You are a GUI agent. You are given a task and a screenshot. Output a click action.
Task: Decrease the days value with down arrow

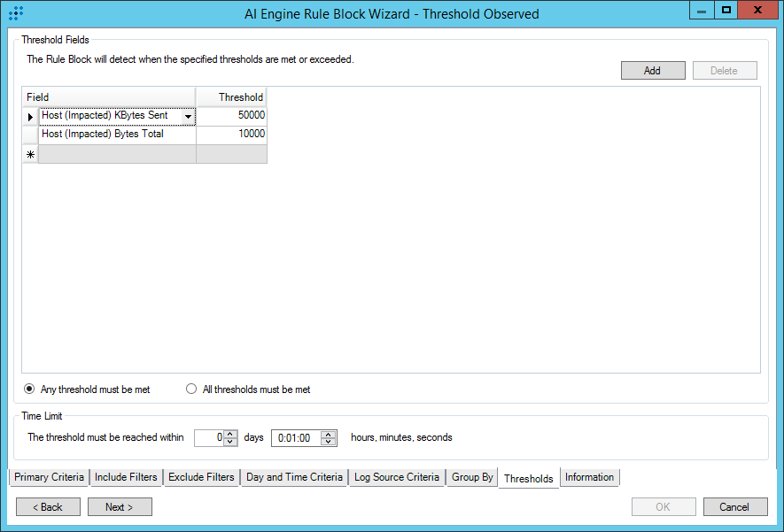pyautogui.click(x=230, y=442)
